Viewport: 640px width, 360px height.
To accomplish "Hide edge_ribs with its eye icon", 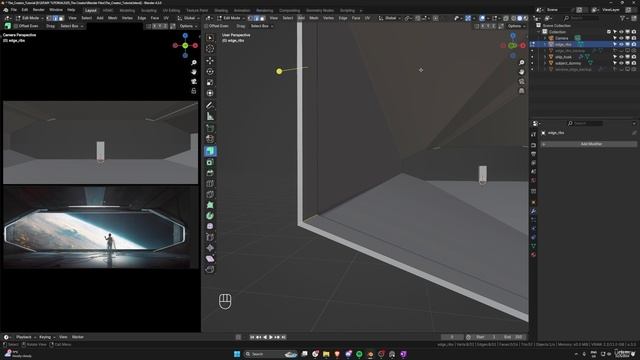I will click(x=621, y=44).
